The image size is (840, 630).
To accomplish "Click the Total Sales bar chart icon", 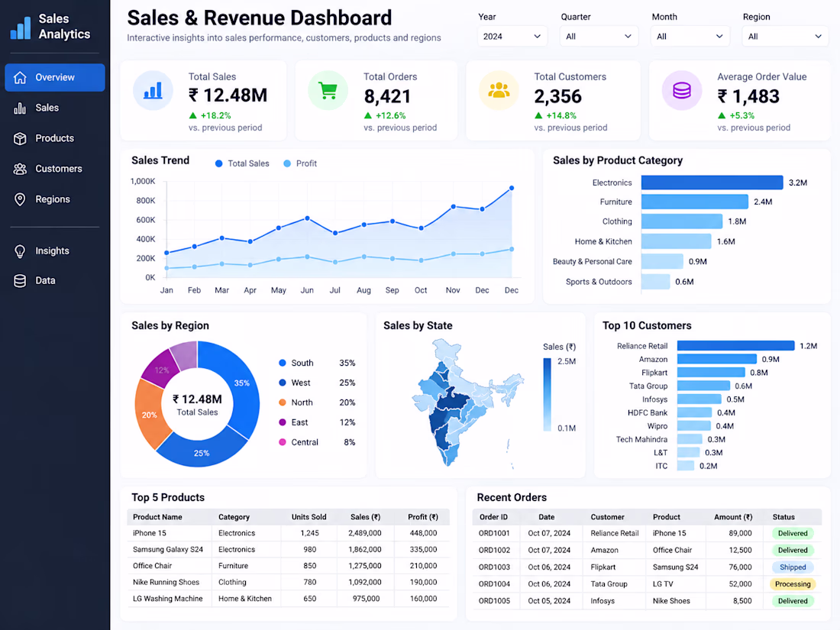I will pyautogui.click(x=153, y=91).
